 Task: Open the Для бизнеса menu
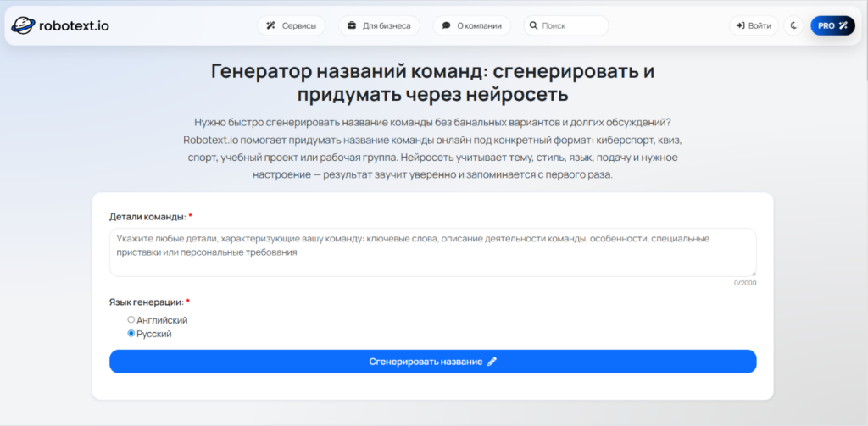379,25
